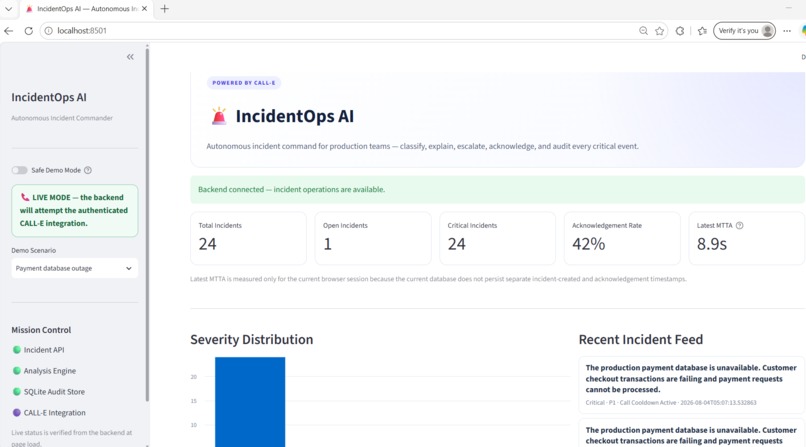
Task: Click the Latest MTTA 8.9s value
Action: 712,244
